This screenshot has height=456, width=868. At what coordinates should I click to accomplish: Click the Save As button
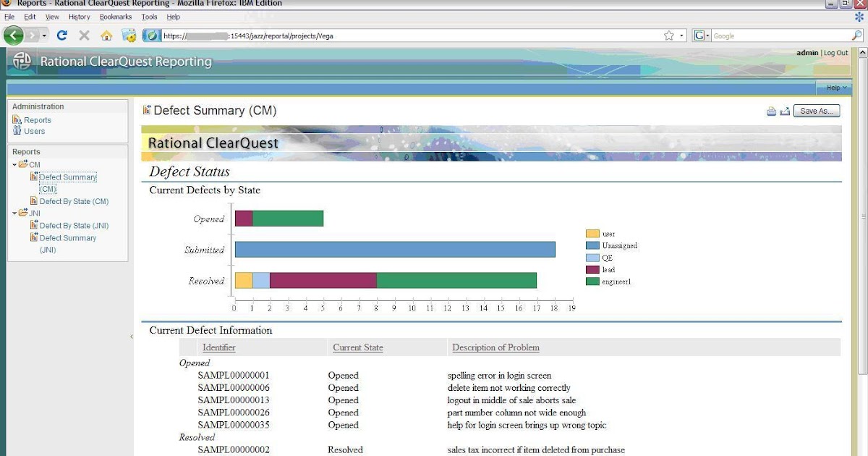(x=817, y=111)
